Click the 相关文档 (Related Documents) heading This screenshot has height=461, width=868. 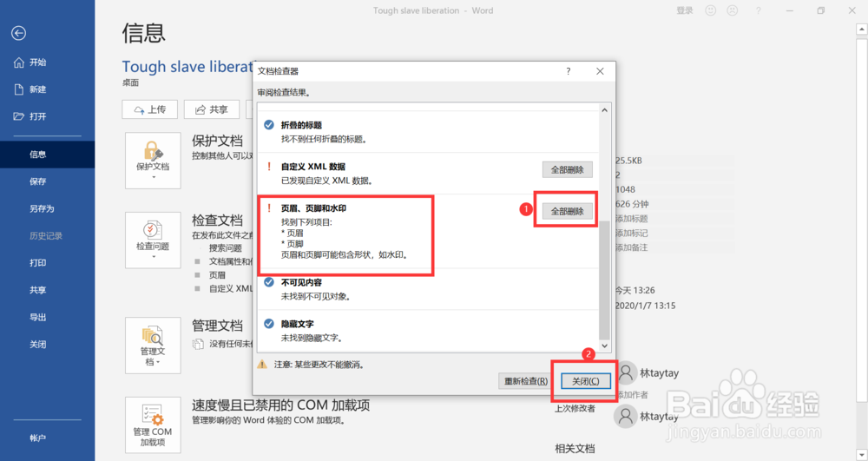click(x=575, y=448)
